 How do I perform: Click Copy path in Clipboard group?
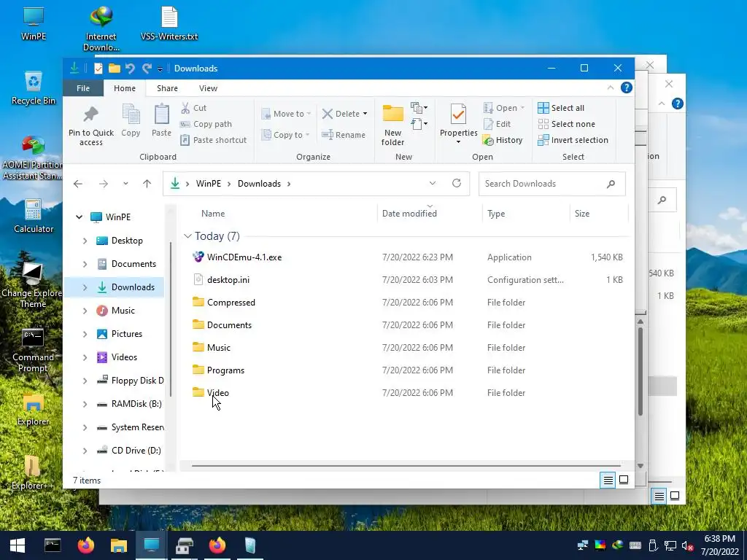coord(206,124)
